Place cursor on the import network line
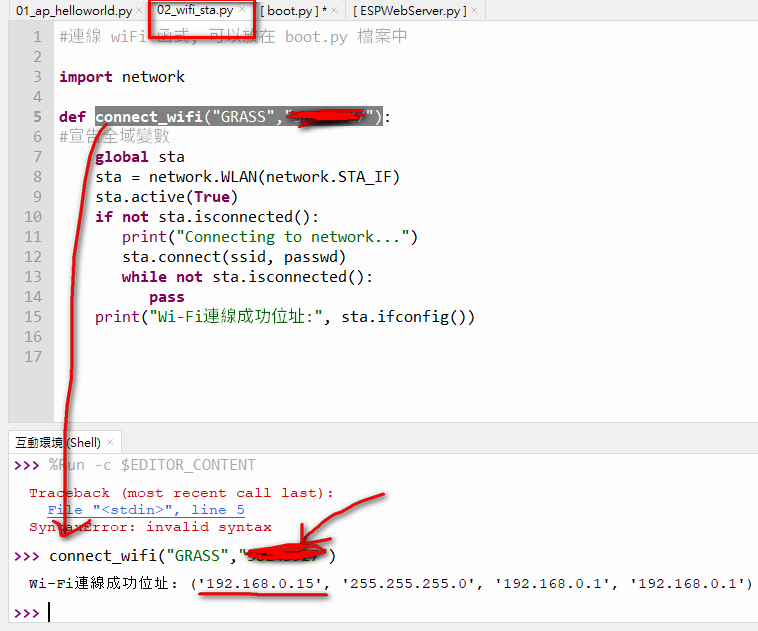Image resolution: width=758 pixels, height=631 pixels. click(x=122, y=77)
